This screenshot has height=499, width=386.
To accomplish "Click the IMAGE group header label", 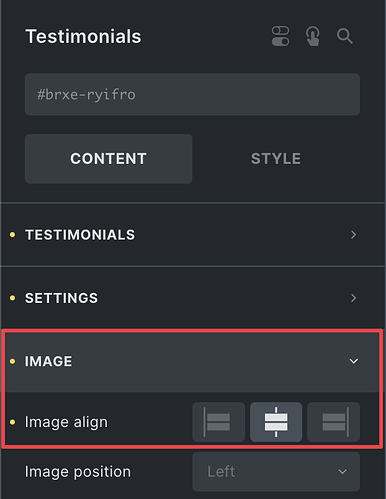I will [49, 361].
